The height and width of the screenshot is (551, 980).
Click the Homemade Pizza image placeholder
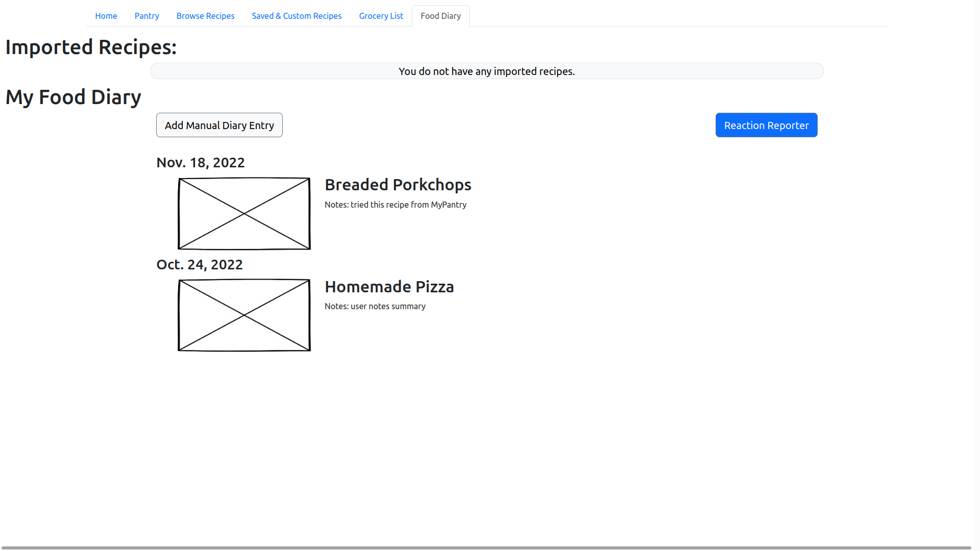244,315
